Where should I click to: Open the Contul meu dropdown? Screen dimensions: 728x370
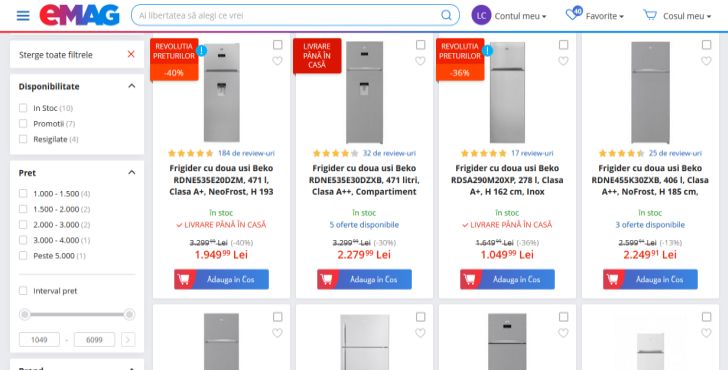[x=509, y=16]
